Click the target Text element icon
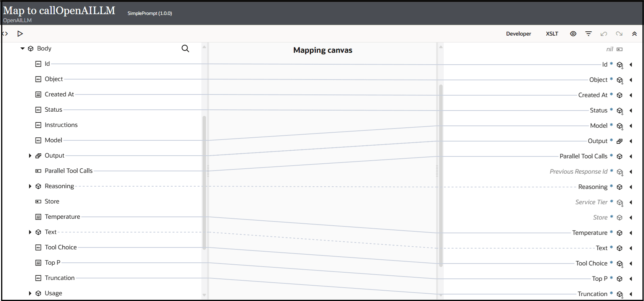 click(619, 248)
